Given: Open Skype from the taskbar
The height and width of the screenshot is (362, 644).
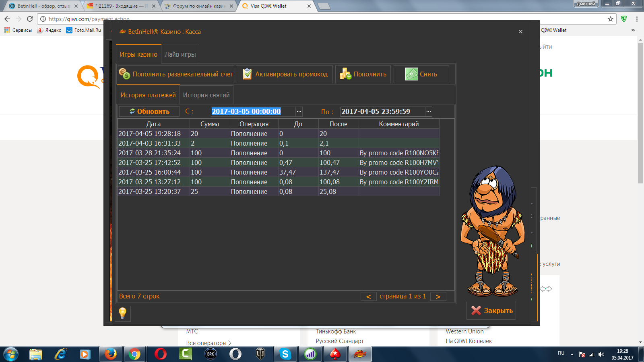Looking at the screenshot, I should (285, 354).
